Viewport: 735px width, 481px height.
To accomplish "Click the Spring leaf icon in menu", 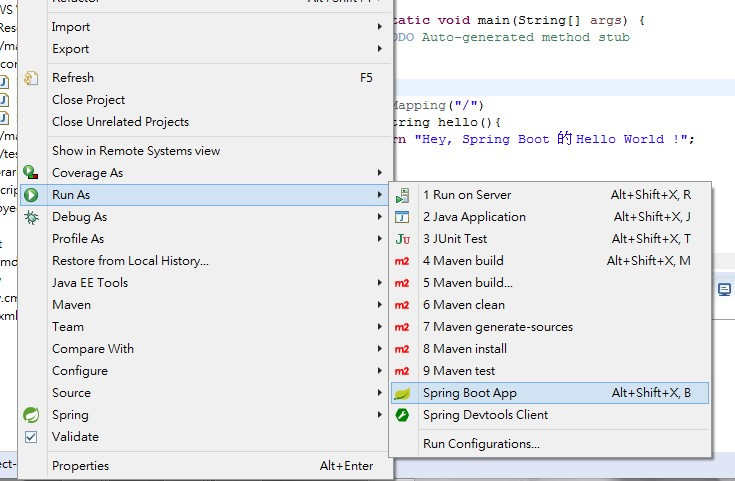I will coord(31,415).
